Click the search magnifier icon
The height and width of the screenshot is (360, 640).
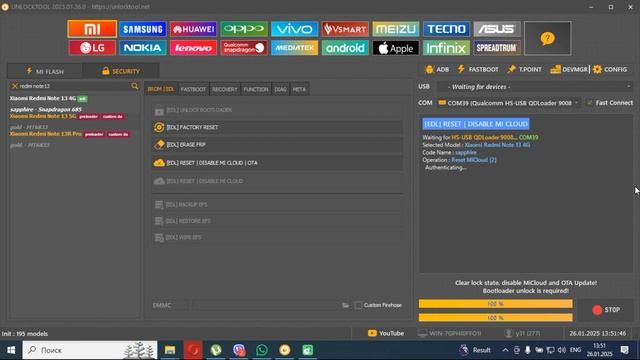coord(135,86)
